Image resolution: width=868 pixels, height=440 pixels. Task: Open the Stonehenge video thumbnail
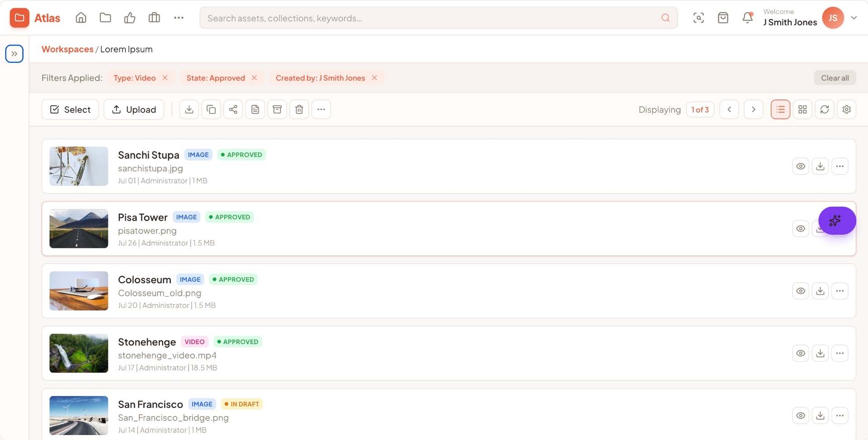[79, 353]
